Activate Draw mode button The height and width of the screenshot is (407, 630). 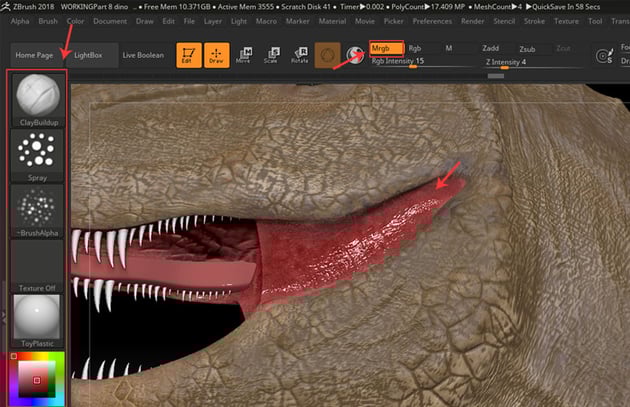pos(218,56)
